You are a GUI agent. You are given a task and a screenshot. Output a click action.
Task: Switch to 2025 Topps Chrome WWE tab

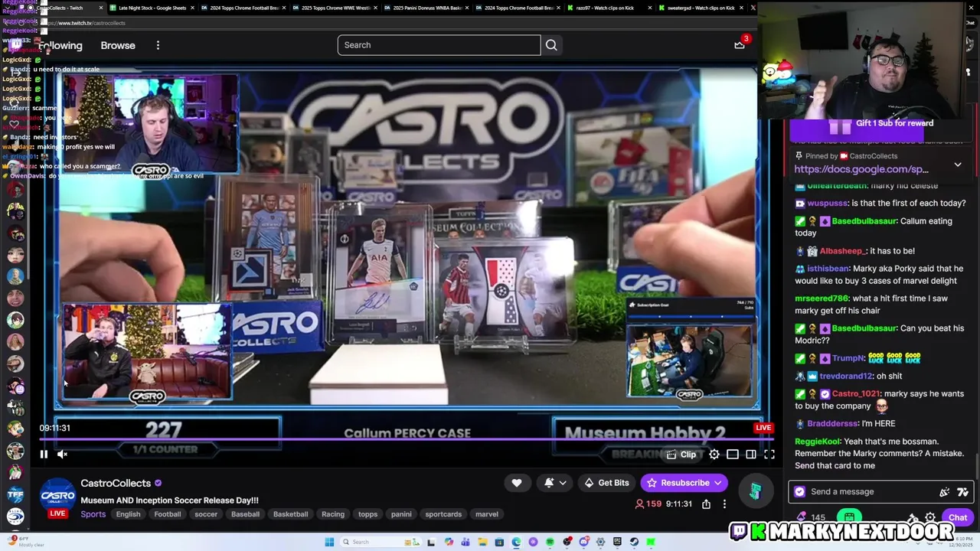point(335,8)
